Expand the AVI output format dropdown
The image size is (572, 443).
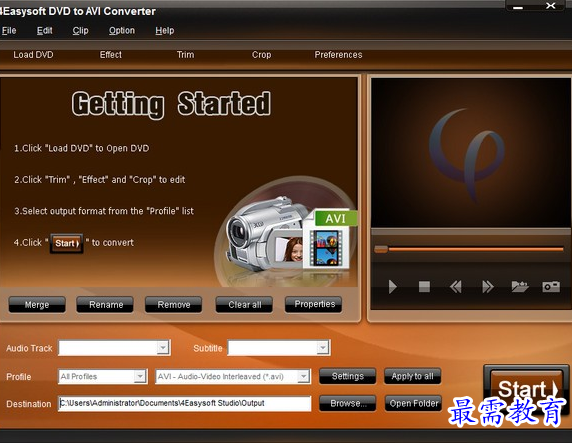(x=303, y=376)
